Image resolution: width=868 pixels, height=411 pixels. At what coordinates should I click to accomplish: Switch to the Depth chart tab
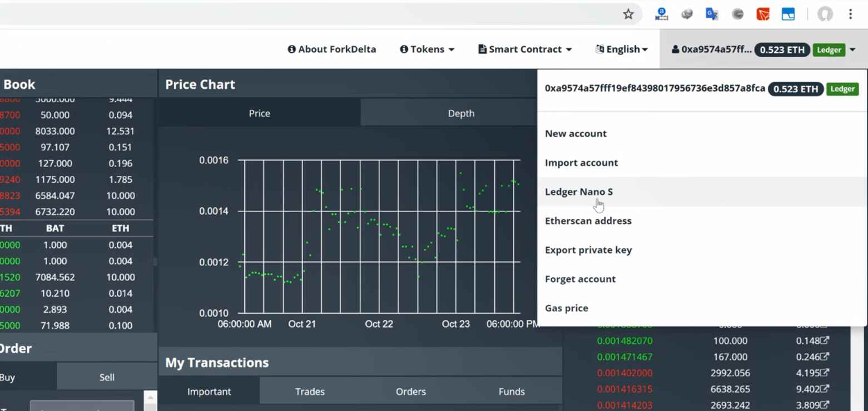click(x=461, y=113)
